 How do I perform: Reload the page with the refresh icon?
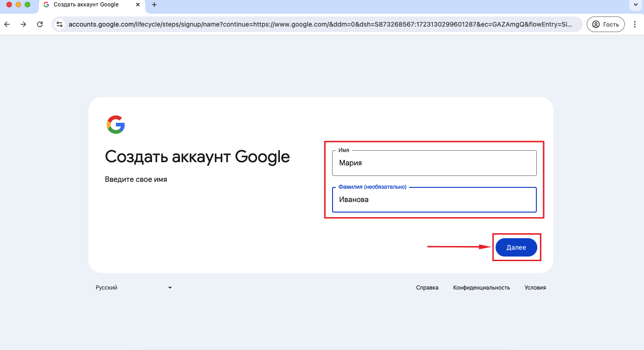pos(40,24)
